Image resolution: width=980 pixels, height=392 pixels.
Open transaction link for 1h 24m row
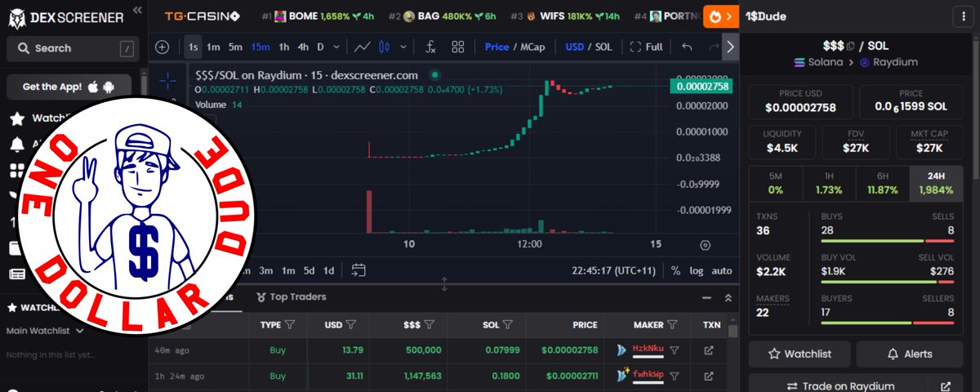click(x=708, y=376)
